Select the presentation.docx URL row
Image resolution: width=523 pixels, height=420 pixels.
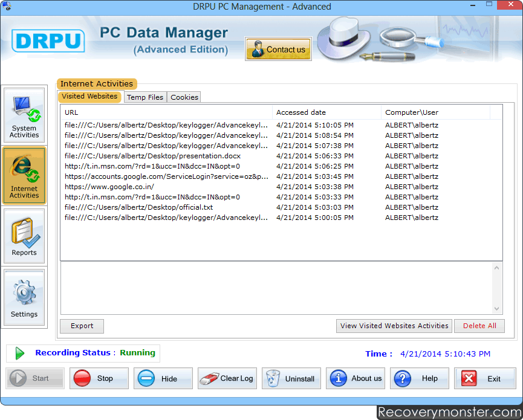tap(281, 156)
